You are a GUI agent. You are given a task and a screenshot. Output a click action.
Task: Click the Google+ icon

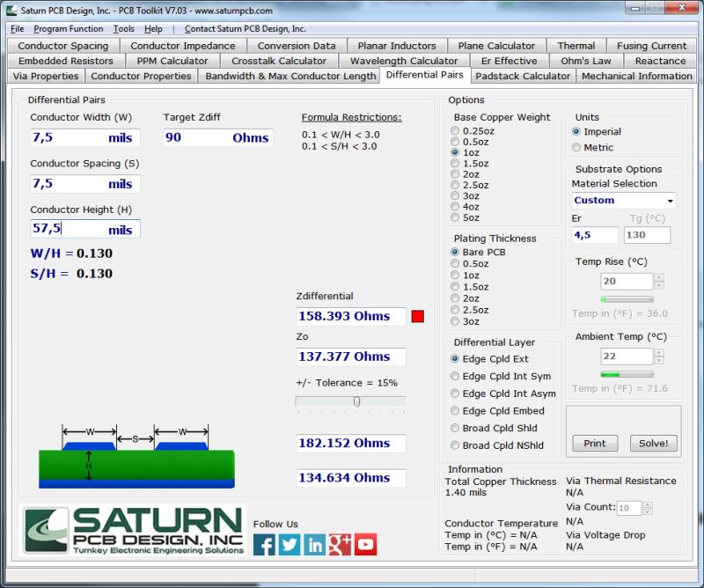[340, 544]
